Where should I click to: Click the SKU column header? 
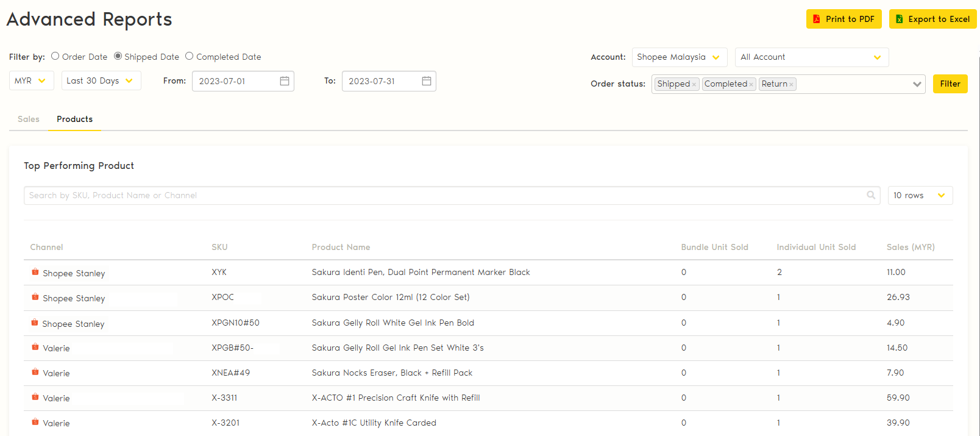(219, 247)
